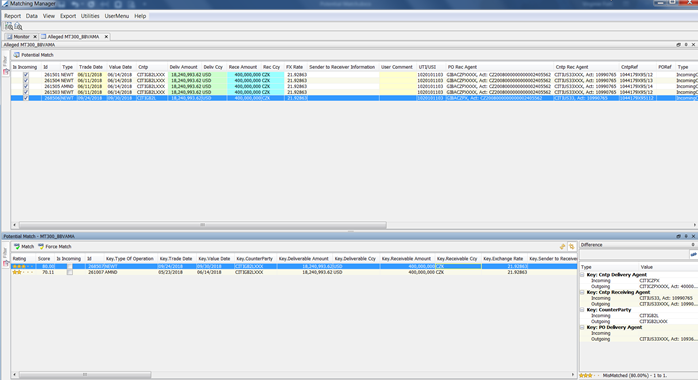Sort by the Score column header
The height and width of the screenshot is (380, 698).
(44, 259)
